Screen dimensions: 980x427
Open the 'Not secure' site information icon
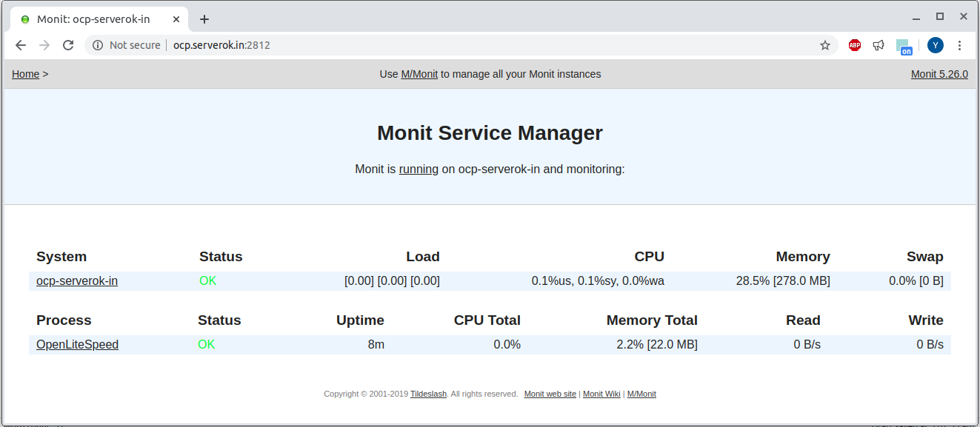coord(98,44)
